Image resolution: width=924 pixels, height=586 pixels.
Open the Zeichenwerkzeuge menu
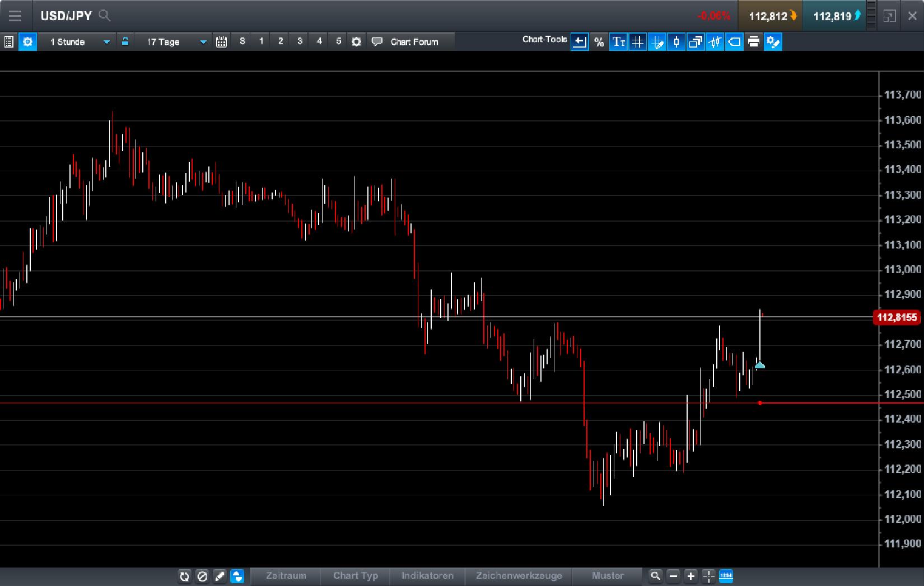click(519, 576)
